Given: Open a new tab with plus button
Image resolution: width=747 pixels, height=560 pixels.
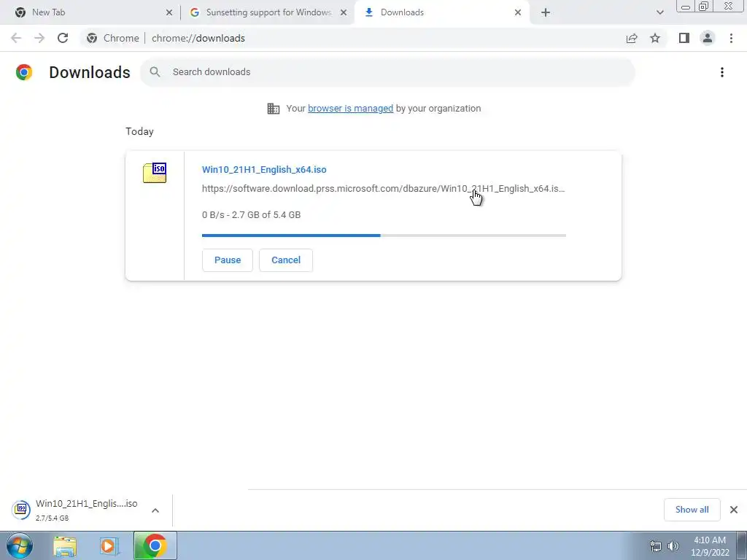Looking at the screenshot, I should (x=546, y=12).
